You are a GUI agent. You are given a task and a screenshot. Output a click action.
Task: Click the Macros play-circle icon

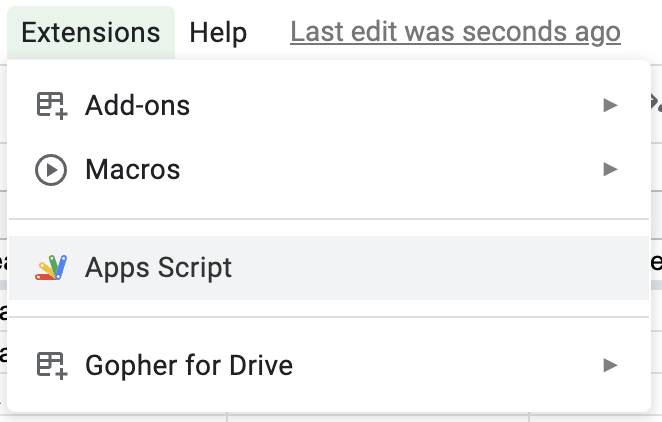[51, 170]
